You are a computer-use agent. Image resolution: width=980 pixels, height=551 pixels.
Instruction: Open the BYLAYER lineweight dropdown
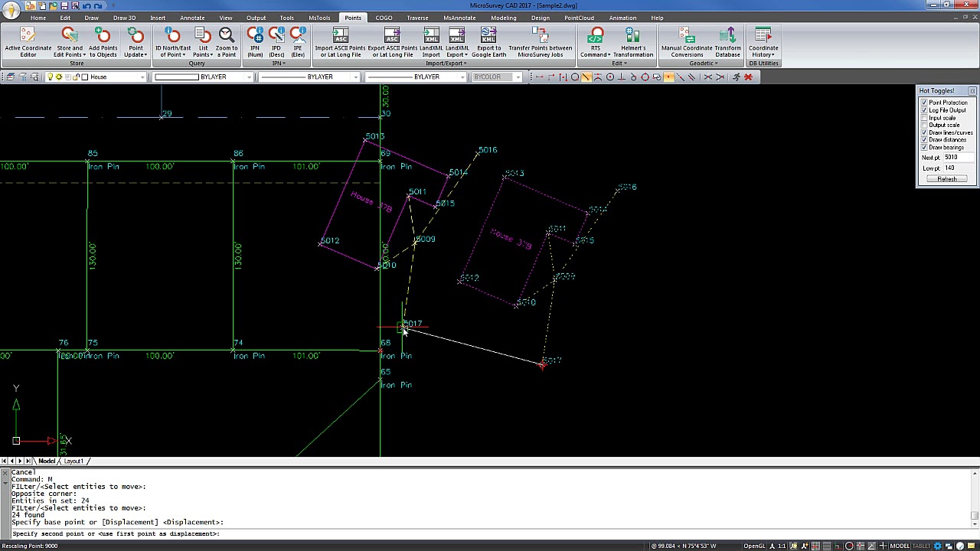click(462, 77)
